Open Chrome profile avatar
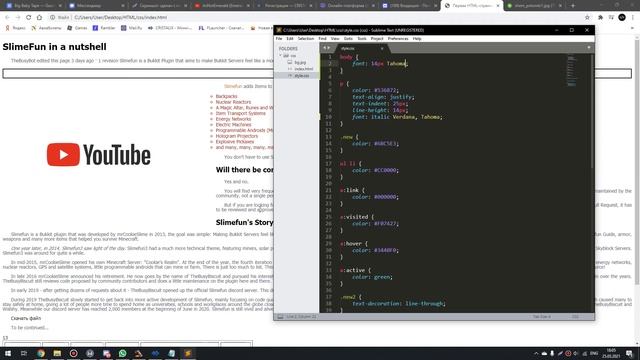Viewport: 640px width, 360px height. (622, 17)
